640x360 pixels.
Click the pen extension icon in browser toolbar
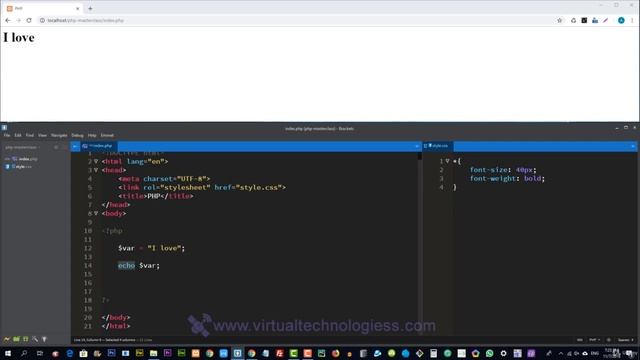tap(606, 20)
